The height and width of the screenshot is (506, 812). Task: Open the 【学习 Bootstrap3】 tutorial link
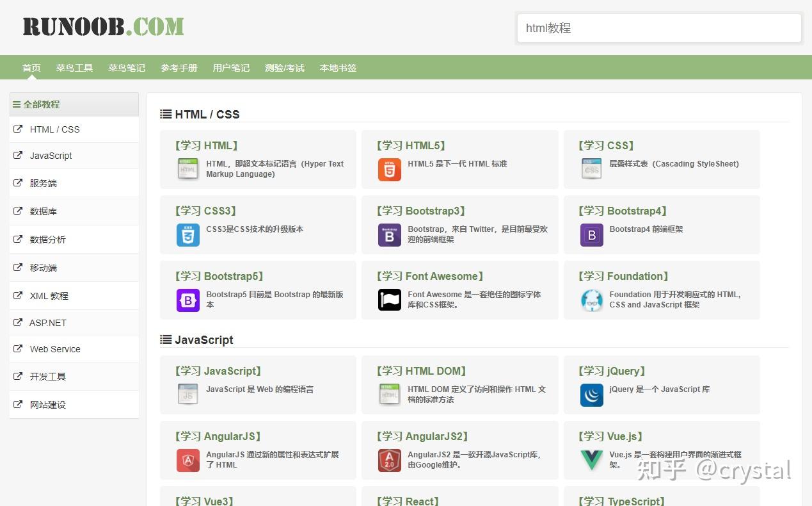pyautogui.click(x=420, y=211)
